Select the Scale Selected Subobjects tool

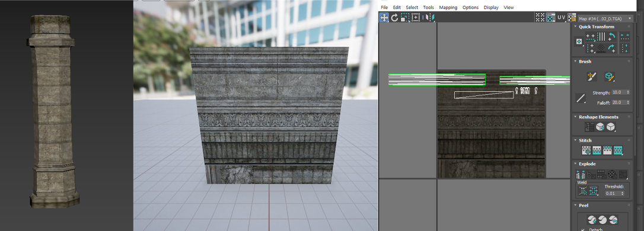coord(405,17)
